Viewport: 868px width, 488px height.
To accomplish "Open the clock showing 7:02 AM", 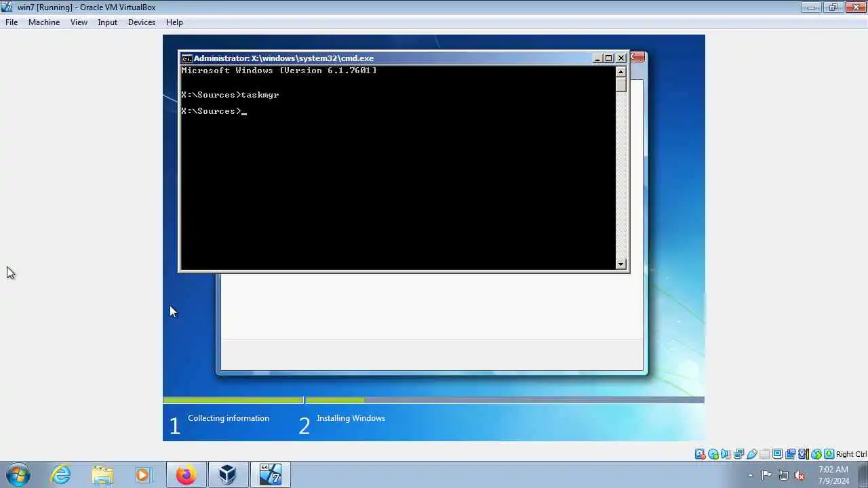I will click(x=833, y=474).
